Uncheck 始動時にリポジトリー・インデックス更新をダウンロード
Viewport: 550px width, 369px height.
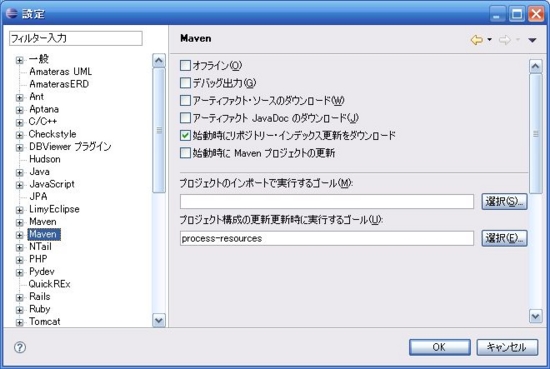point(185,135)
